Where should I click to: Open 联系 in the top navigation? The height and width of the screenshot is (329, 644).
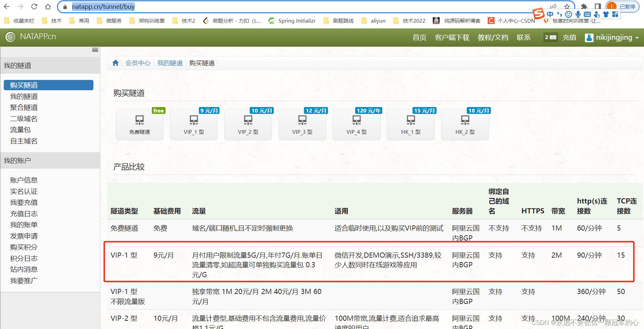point(524,37)
